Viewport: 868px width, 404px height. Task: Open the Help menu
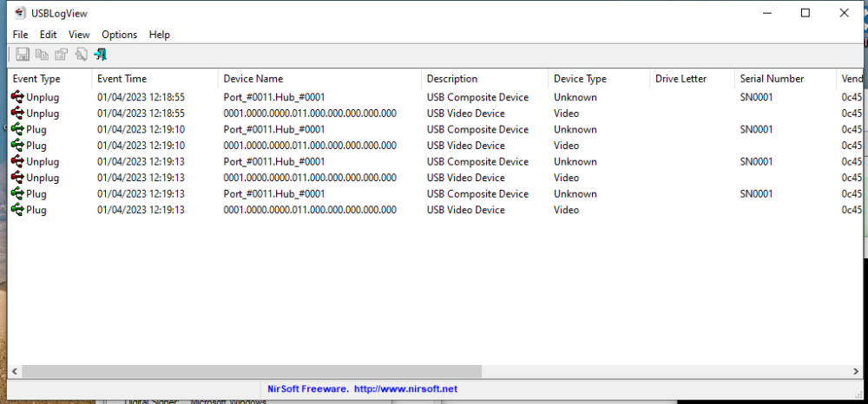pyautogui.click(x=160, y=35)
